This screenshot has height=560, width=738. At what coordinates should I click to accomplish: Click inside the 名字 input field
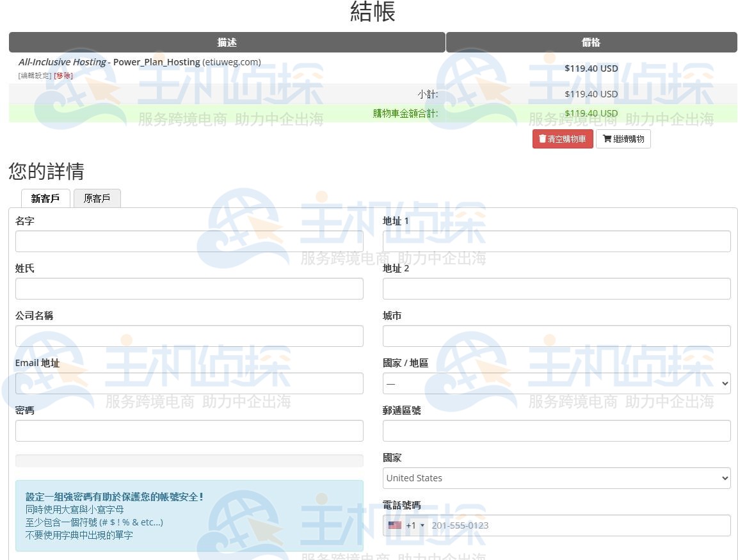pyautogui.click(x=189, y=241)
